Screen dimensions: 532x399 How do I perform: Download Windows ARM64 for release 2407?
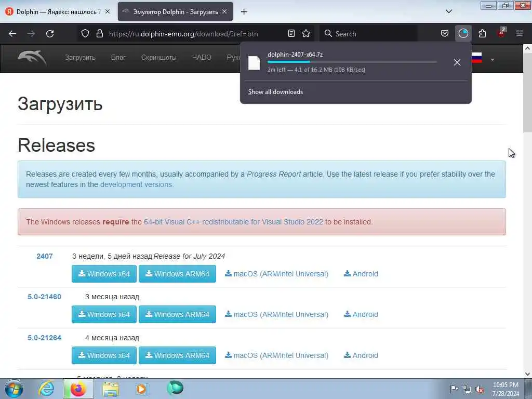click(x=177, y=274)
